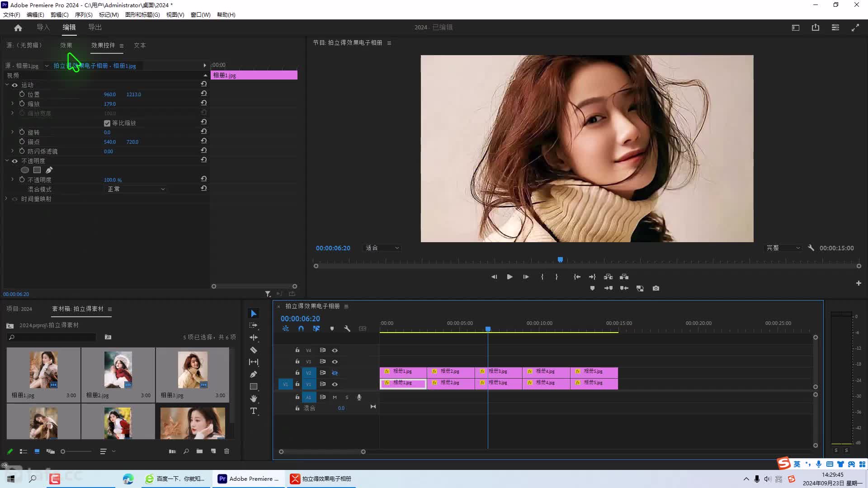
Task: Open playback resolution dropdown 完整
Action: (x=783, y=248)
